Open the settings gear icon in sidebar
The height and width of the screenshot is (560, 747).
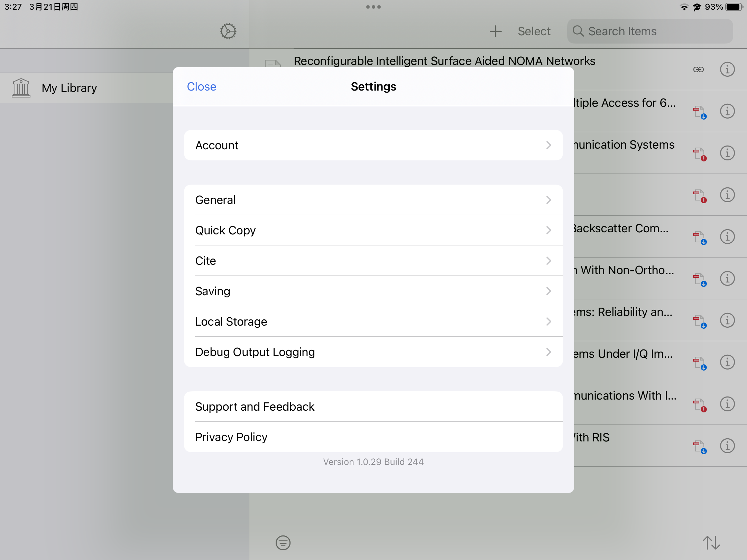[x=228, y=31]
